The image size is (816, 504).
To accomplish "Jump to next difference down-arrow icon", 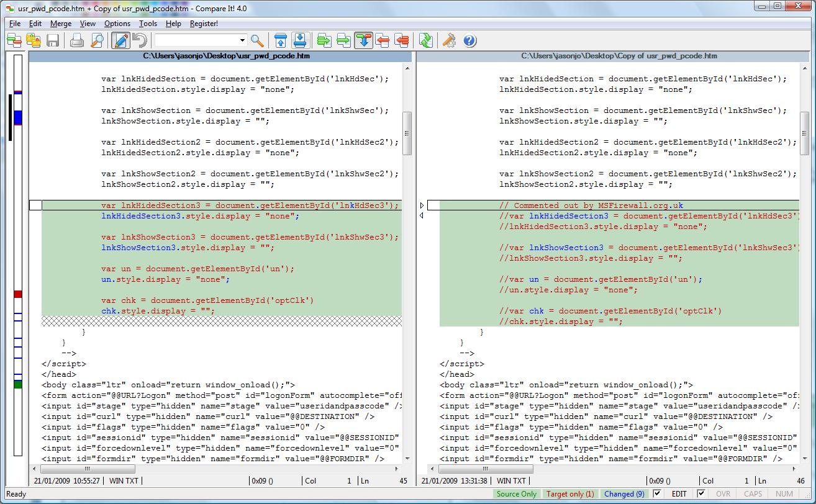I will [x=299, y=41].
